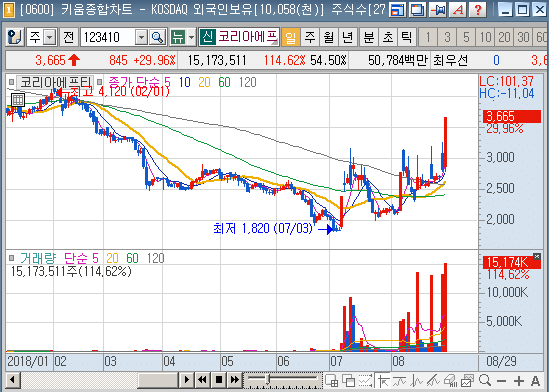Toggle the square marker before 거래량

[x=12, y=258]
